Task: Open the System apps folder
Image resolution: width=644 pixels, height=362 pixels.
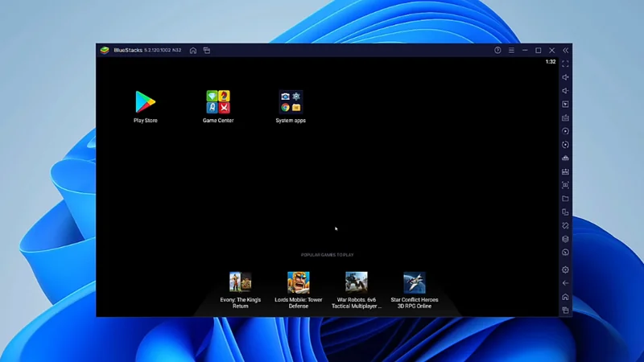Action: pyautogui.click(x=291, y=102)
